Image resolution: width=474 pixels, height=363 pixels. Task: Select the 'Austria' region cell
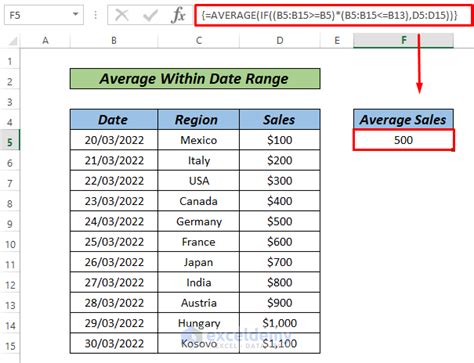pos(199,303)
